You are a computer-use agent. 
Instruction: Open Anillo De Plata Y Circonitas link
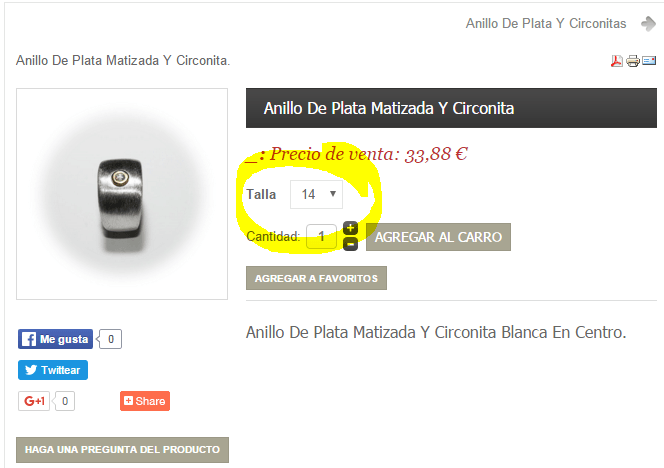pyautogui.click(x=546, y=24)
